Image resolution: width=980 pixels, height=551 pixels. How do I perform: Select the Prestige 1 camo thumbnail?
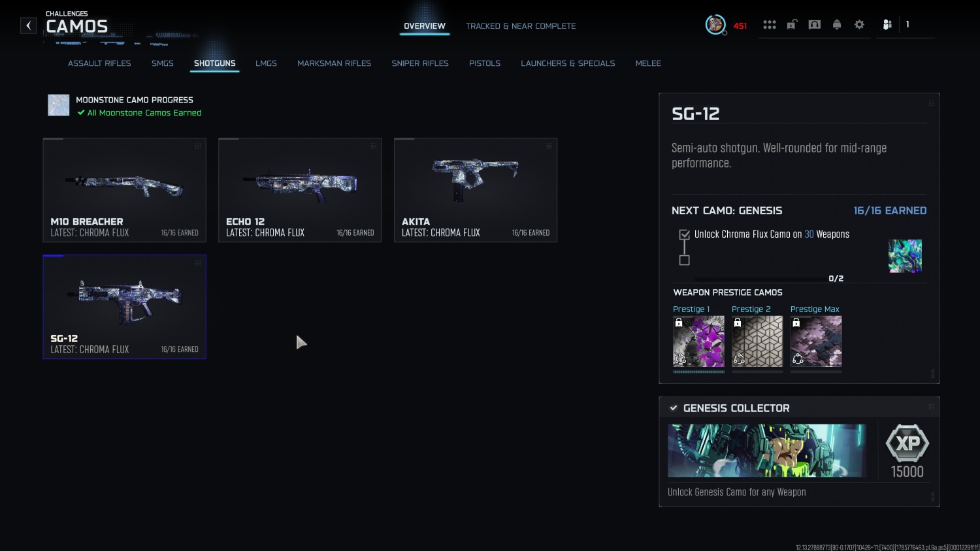coord(699,341)
